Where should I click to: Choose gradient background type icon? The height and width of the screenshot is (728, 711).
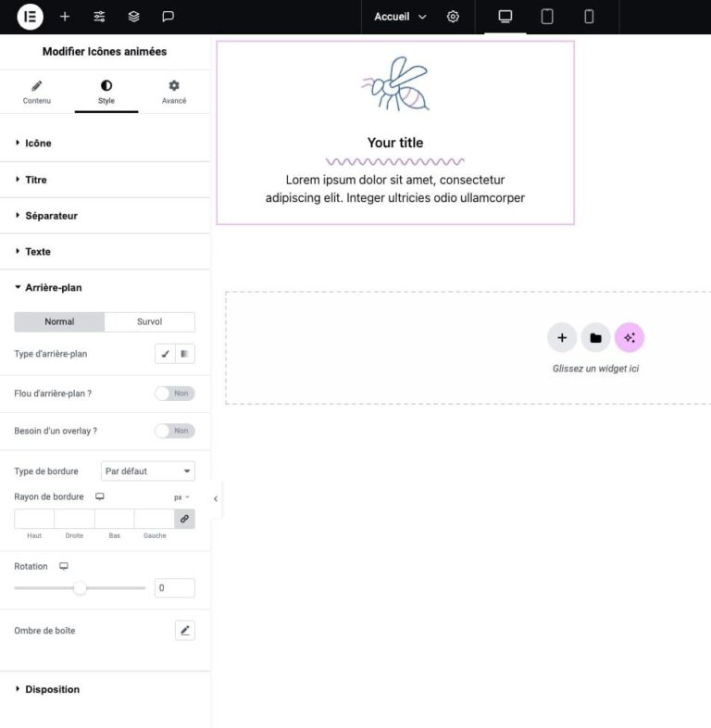185,354
